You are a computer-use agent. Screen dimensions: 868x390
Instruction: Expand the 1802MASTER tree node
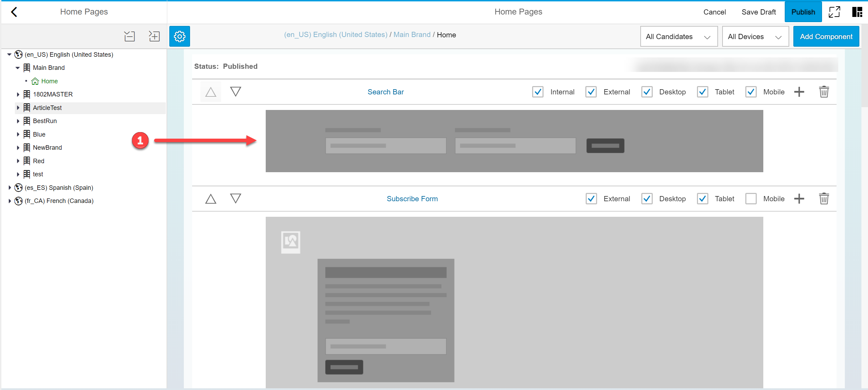click(18, 94)
